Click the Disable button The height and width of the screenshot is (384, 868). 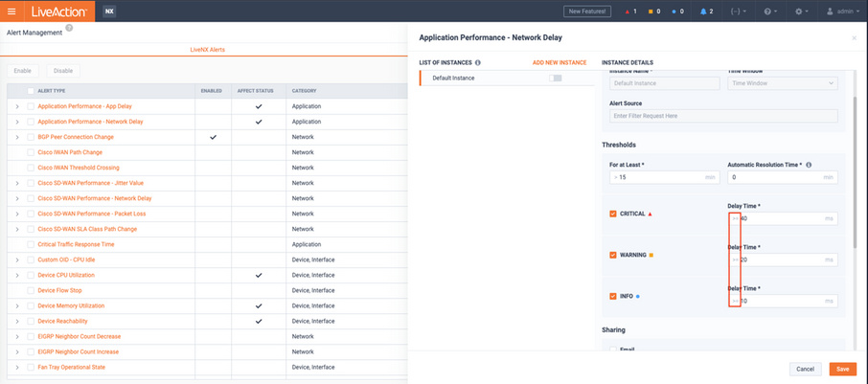(x=63, y=71)
